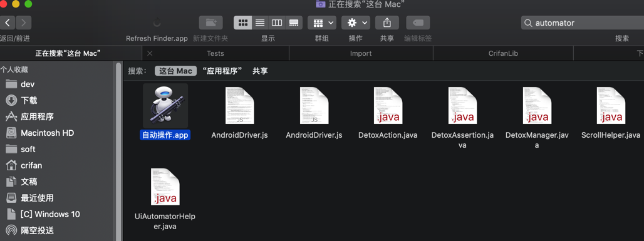Viewport: 644px width, 241px height.
Task: Click the ScrollHelper.java file name
Action: click(x=611, y=135)
